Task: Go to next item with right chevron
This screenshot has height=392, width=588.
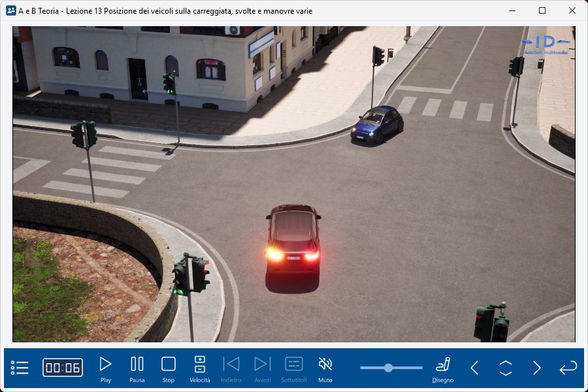Action: [x=536, y=368]
